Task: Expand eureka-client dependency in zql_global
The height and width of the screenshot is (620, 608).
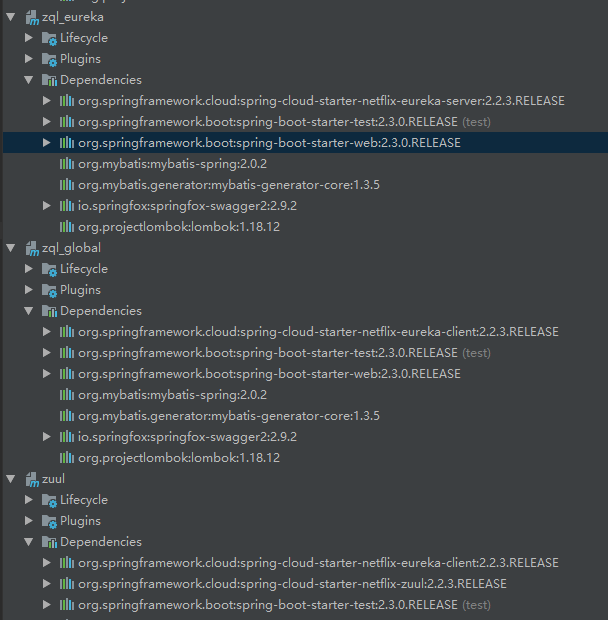Action: [47, 332]
